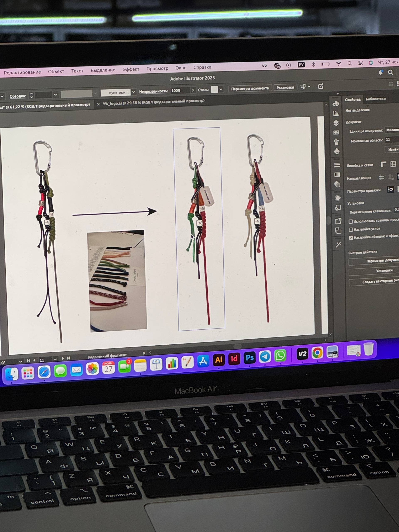399x532 pixels.
Task: Show rulers icon in Линейка и сетки
Action: point(383,164)
